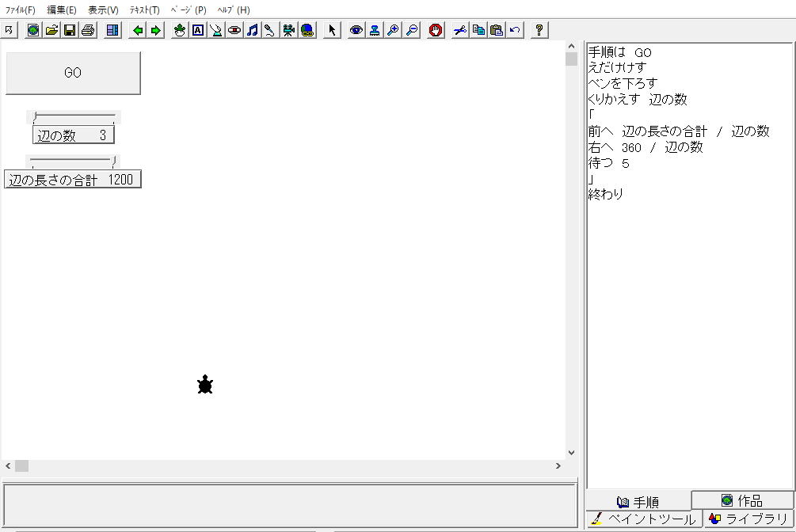
Task: Click the black turtle on canvas
Action: (205, 386)
